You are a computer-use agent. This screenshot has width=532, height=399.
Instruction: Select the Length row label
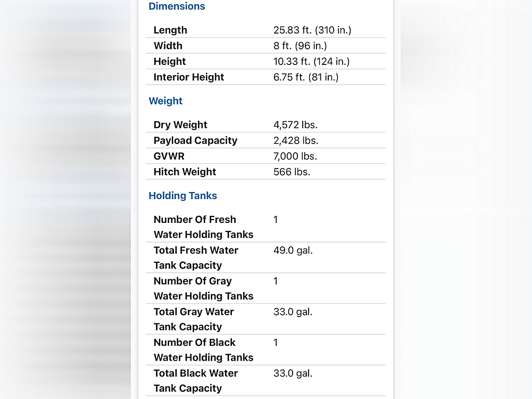[170, 30]
